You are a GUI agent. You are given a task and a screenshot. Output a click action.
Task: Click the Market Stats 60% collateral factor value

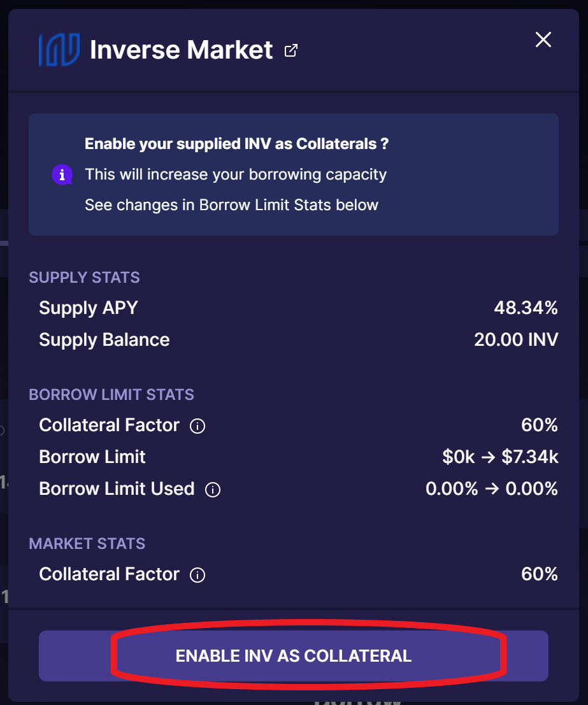coord(540,574)
